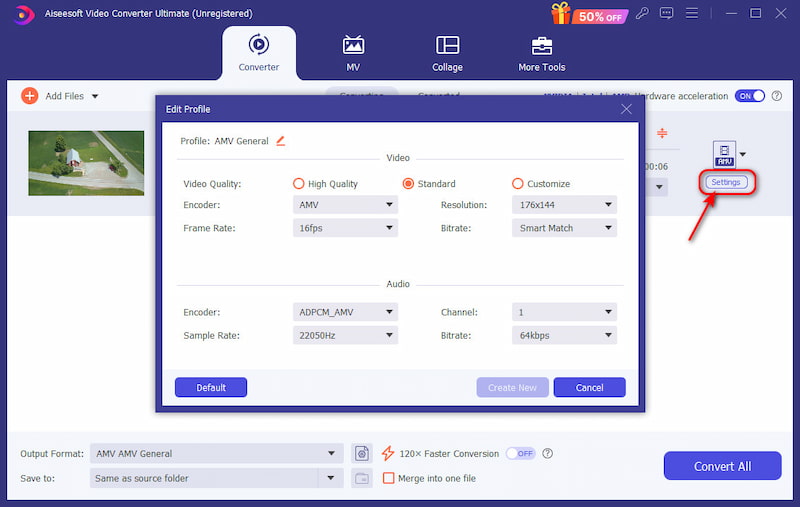Close the Edit Profile dialog
The image size is (800, 507).
(626, 109)
